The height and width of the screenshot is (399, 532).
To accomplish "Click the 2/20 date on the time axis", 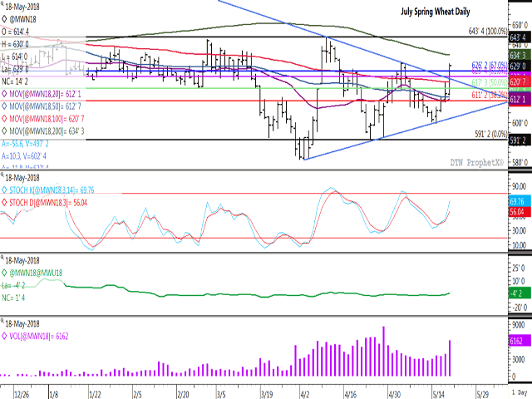I will tap(183, 395).
